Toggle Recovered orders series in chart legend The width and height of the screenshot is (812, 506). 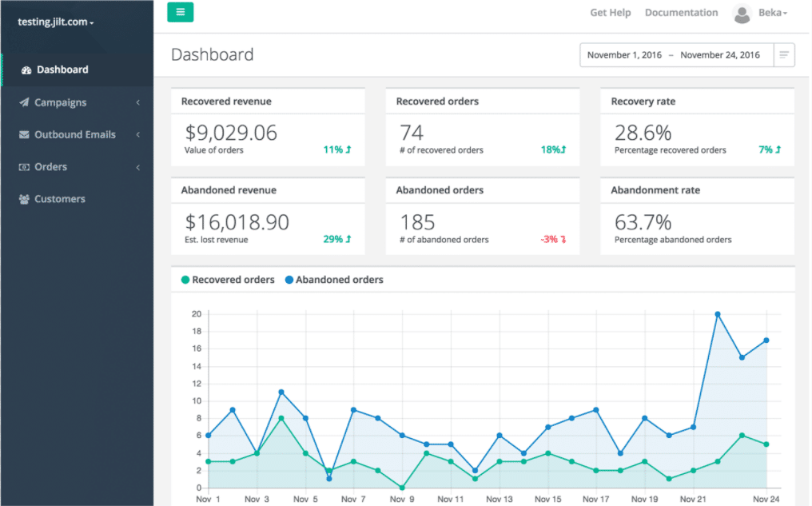click(x=228, y=280)
